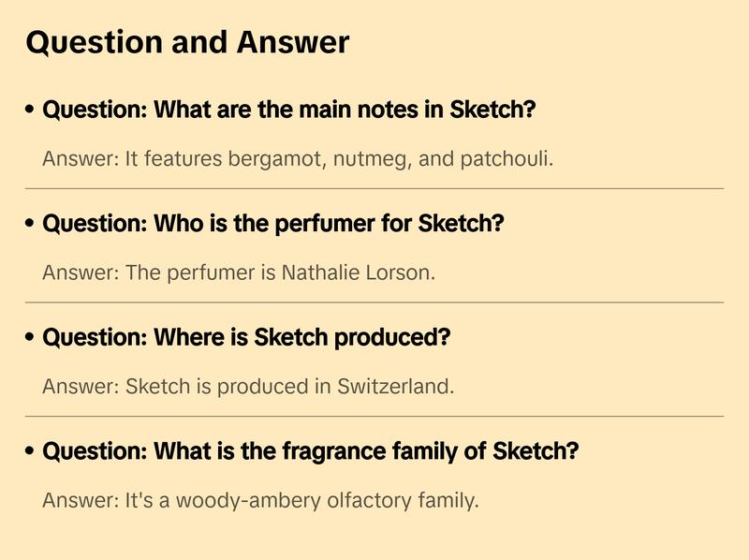749x560 pixels.
Task: Click the bullet before the perfumer question
Action: click(31, 225)
